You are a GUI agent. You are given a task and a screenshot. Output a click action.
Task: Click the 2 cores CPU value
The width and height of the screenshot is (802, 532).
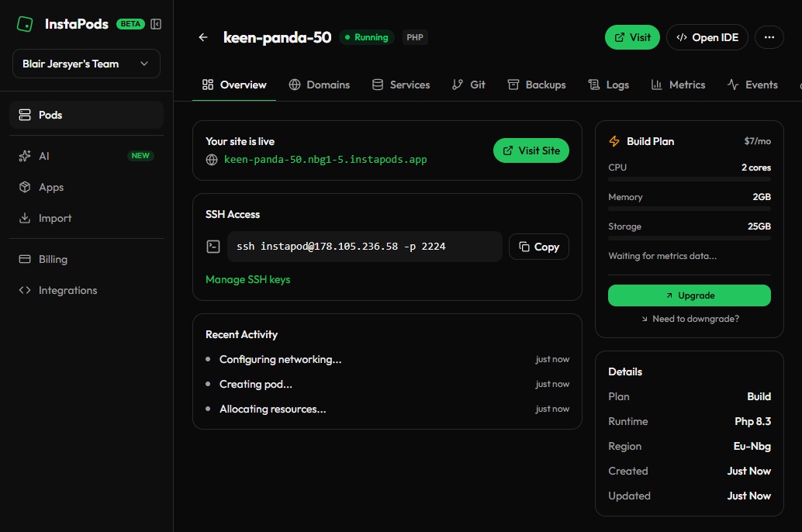[756, 168]
